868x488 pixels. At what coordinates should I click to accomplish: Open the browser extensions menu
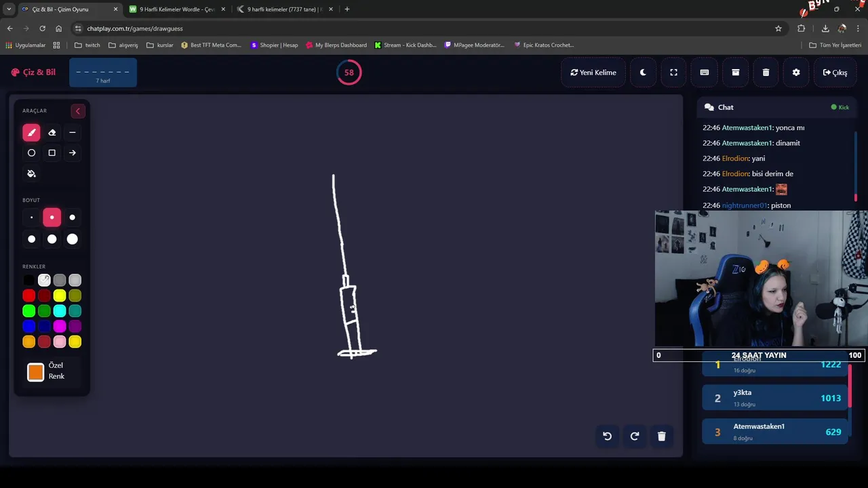pos(802,28)
